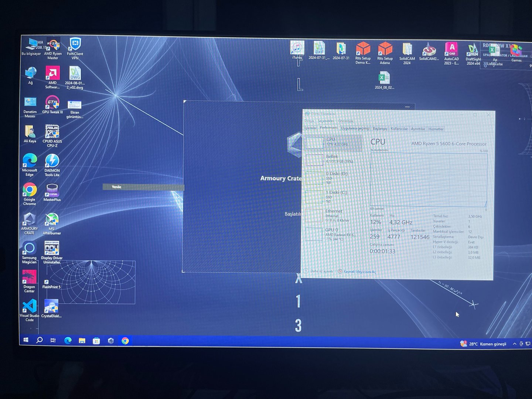The image size is (532, 399).
Task: Select the Ali Kaya user folder icon
Action: (30, 134)
